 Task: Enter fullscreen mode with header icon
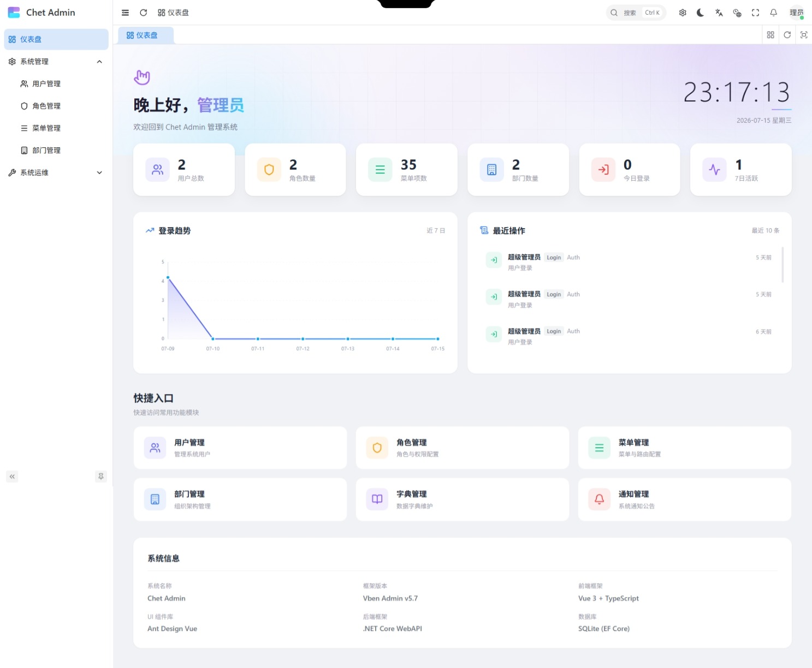point(755,13)
